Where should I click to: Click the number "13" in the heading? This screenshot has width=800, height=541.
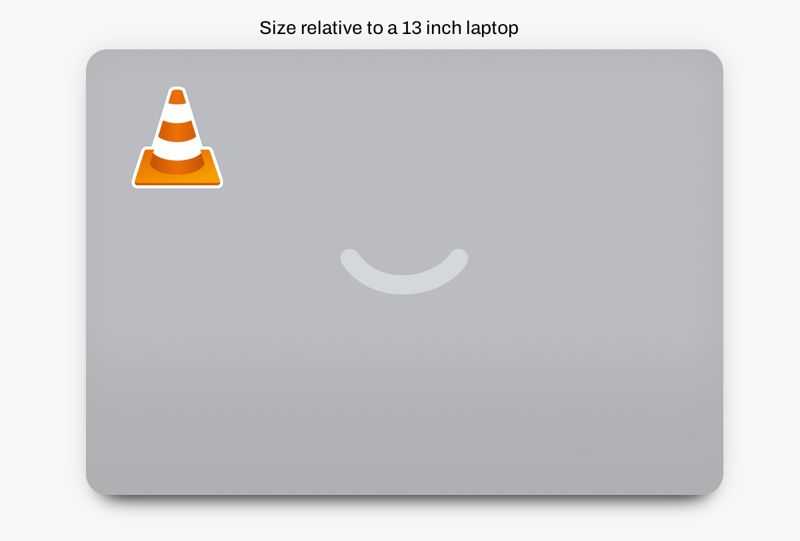click(411, 28)
